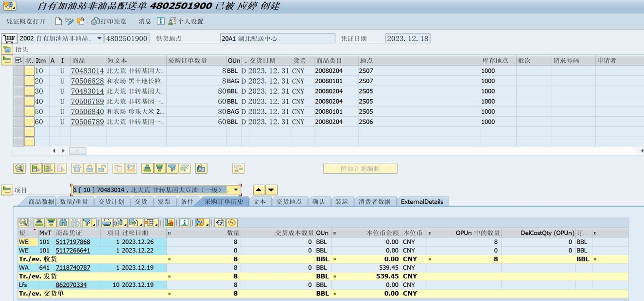
Task: Open the 项目 item selection dropdown
Action: pyautogui.click(x=236, y=190)
